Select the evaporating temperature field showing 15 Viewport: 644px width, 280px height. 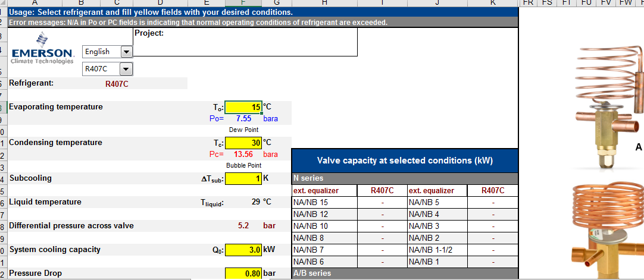pyautogui.click(x=243, y=108)
